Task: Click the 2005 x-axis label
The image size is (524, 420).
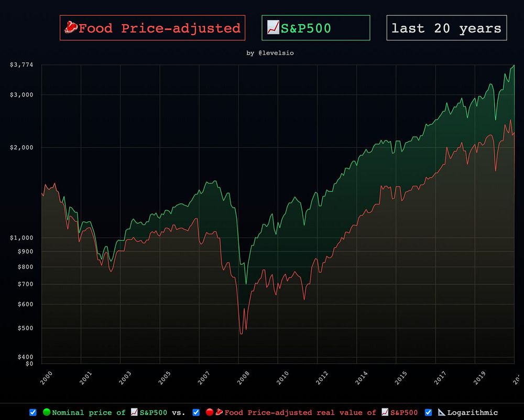Action: click(x=165, y=378)
